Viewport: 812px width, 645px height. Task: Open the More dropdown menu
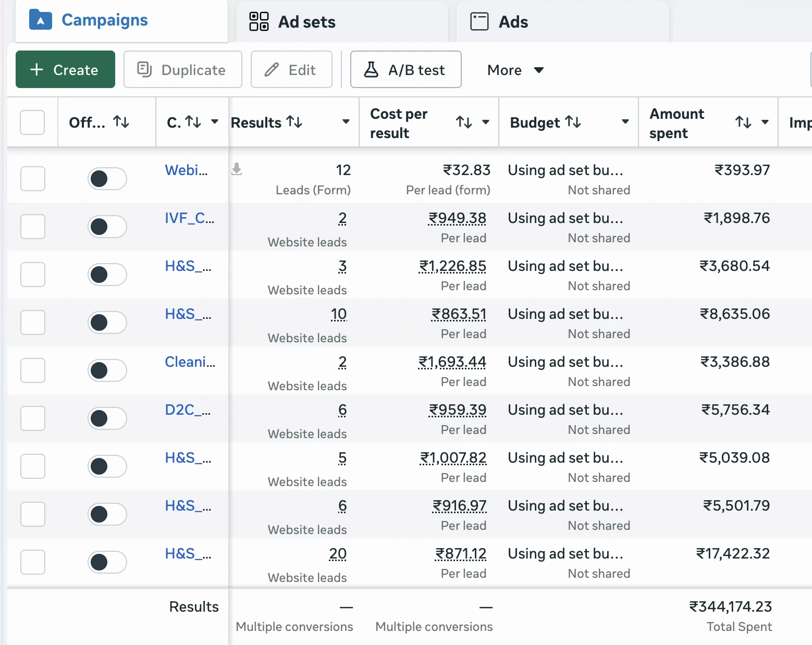[x=515, y=70]
